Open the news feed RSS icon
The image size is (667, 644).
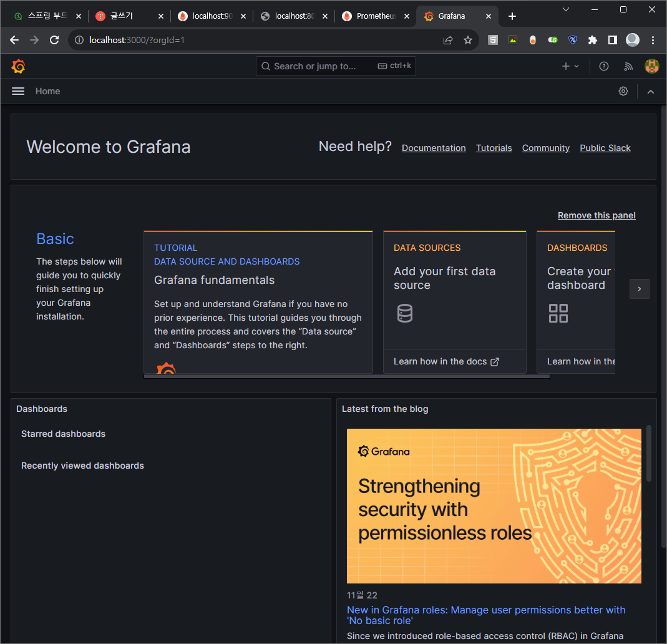point(628,66)
